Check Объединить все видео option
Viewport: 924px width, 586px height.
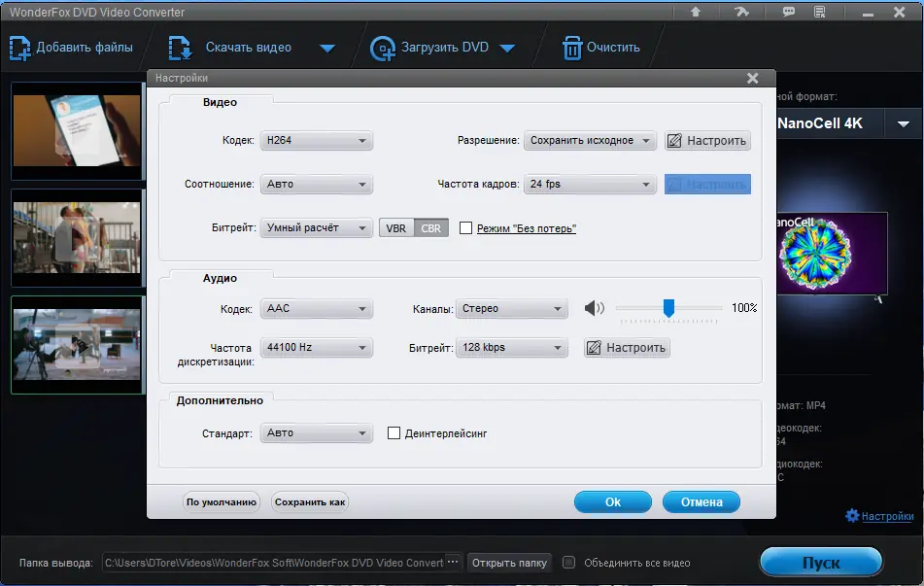point(568,563)
